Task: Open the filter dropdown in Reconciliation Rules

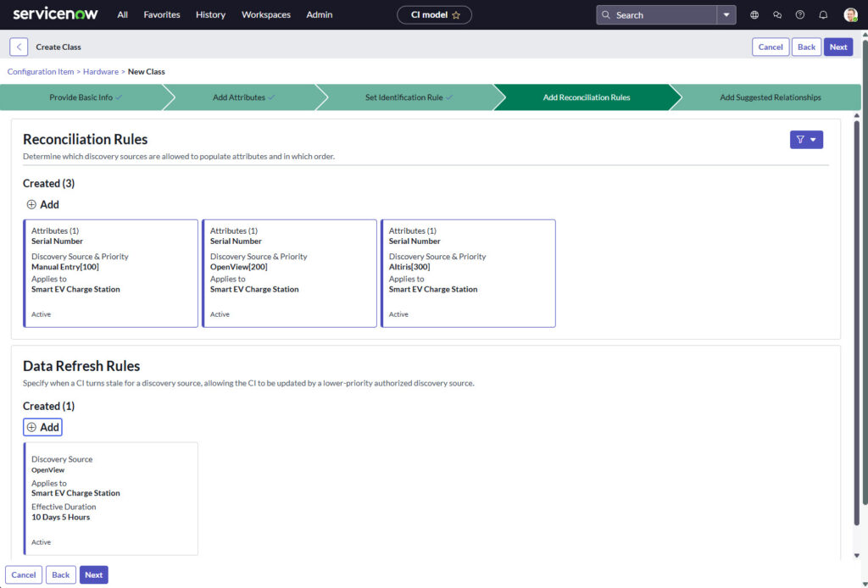Action: click(x=806, y=140)
